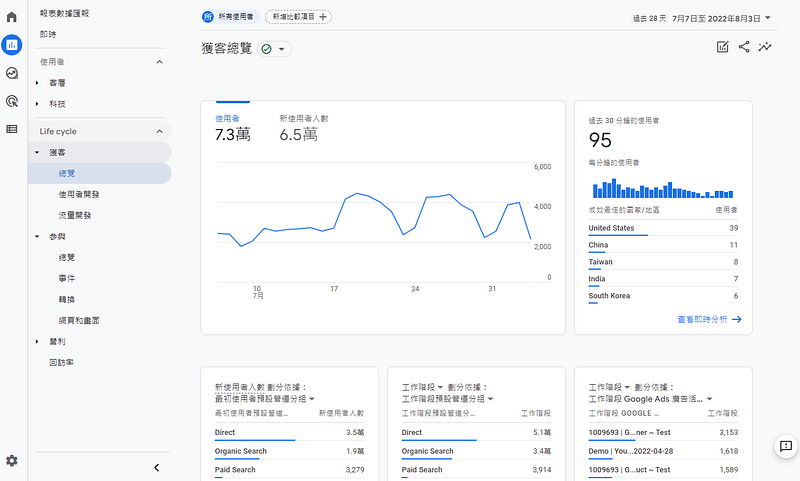This screenshot has height=481, width=800.
Task: Click the Paid Search row showing 3,914
Action: [x=476, y=470]
